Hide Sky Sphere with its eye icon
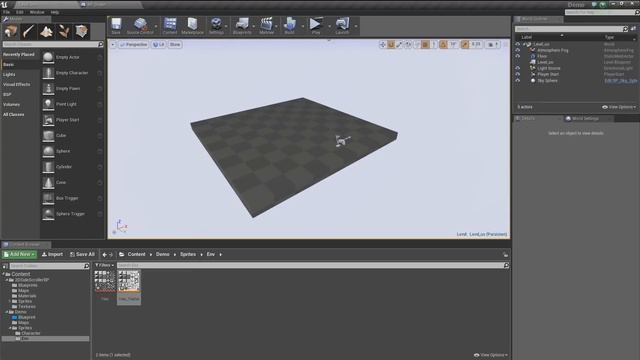 click(518, 80)
